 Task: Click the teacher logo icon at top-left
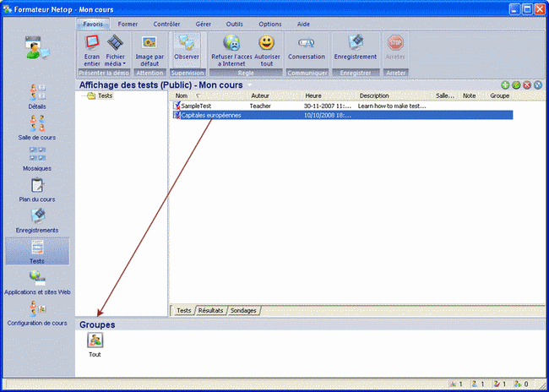[37, 47]
